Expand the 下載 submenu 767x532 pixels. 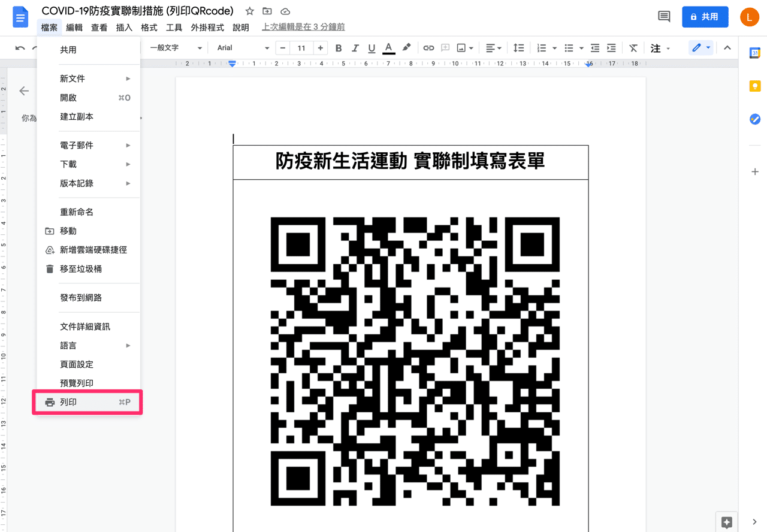pos(88,164)
